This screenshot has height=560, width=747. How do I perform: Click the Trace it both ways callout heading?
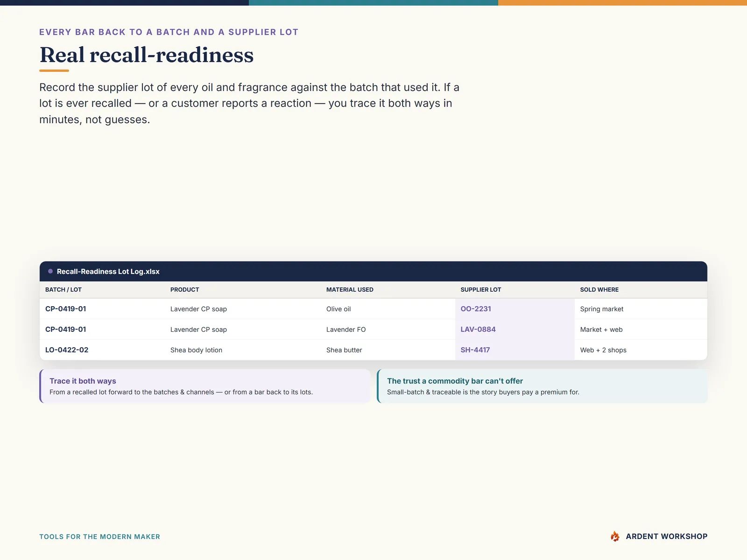click(x=83, y=381)
